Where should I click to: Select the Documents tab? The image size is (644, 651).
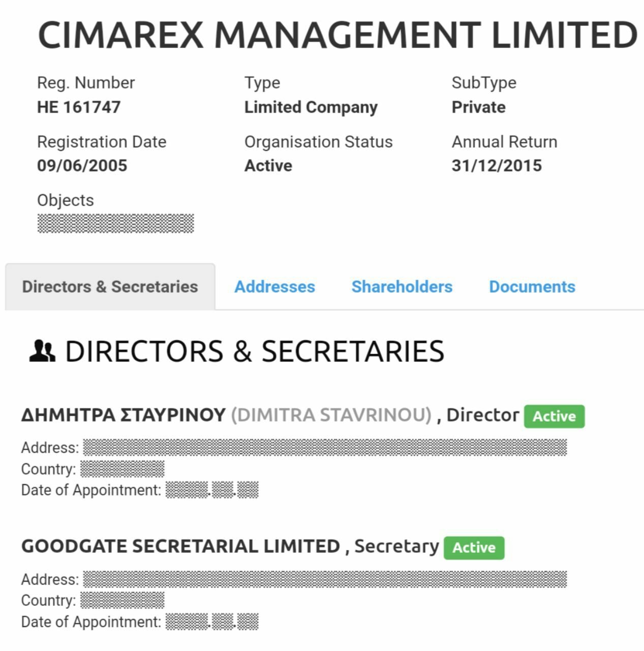pos(532,287)
